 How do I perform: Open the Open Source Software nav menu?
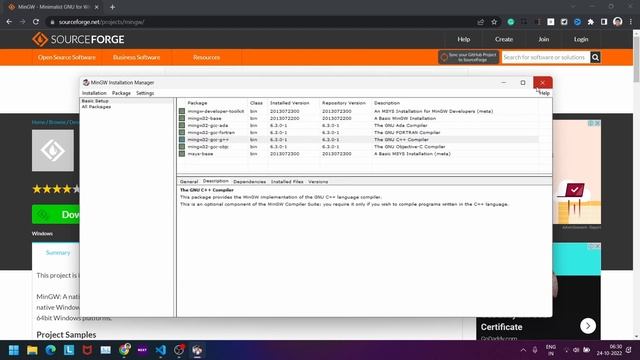click(67, 58)
